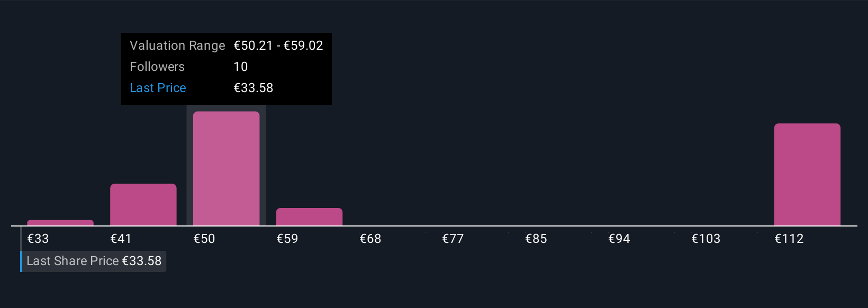Select the €59 valuation bar
This screenshot has height=308, width=868.
tap(309, 217)
